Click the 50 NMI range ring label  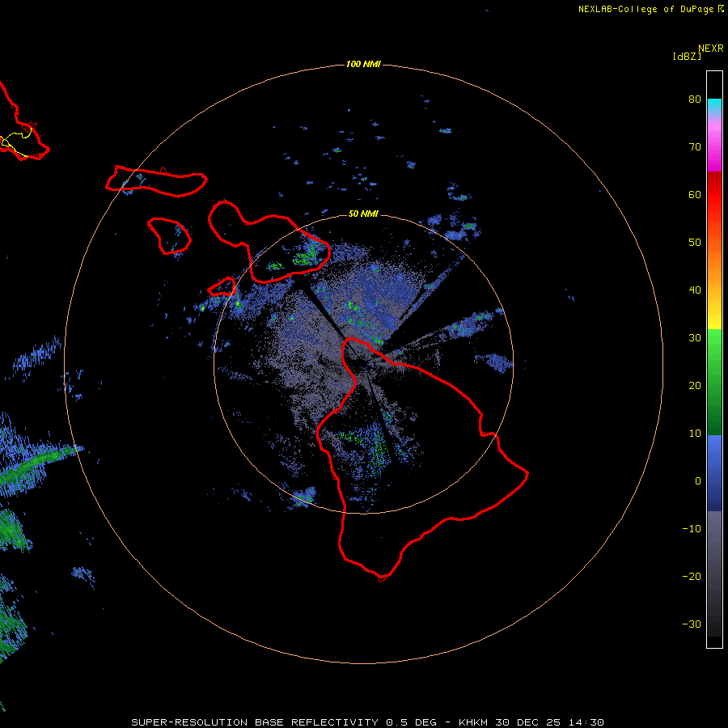(363, 214)
